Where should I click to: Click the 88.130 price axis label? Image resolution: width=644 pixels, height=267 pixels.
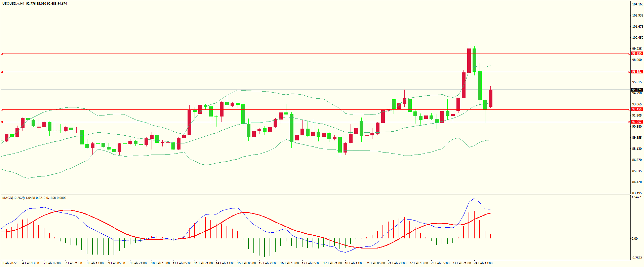pyautogui.click(x=637, y=149)
